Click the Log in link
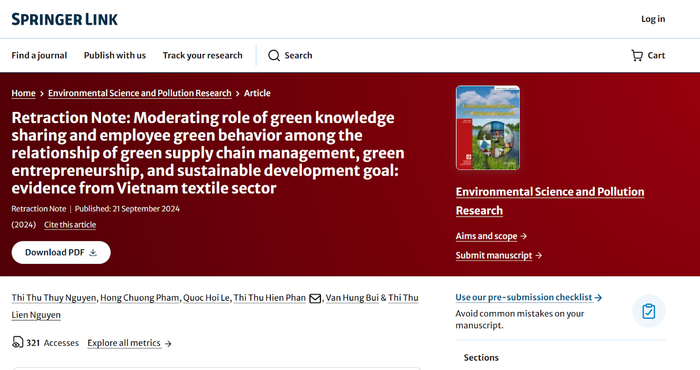 (653, 19)
